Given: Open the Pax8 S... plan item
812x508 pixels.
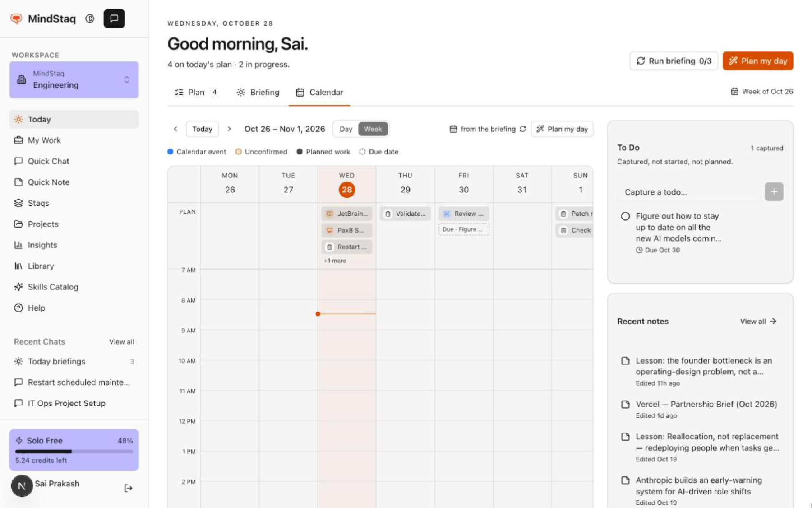Looking at the screenshot, I should 347,230.
